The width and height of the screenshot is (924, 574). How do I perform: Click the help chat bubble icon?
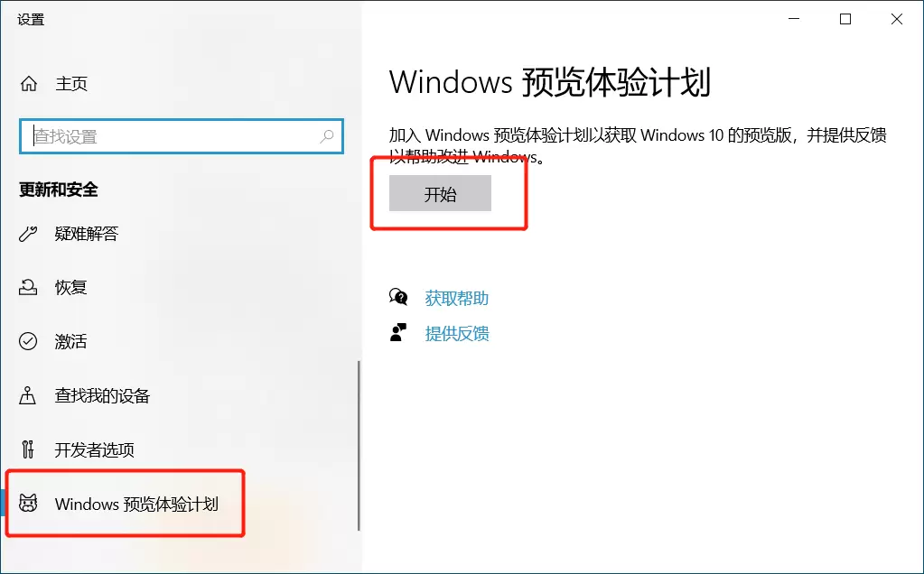tap(398, 297)
